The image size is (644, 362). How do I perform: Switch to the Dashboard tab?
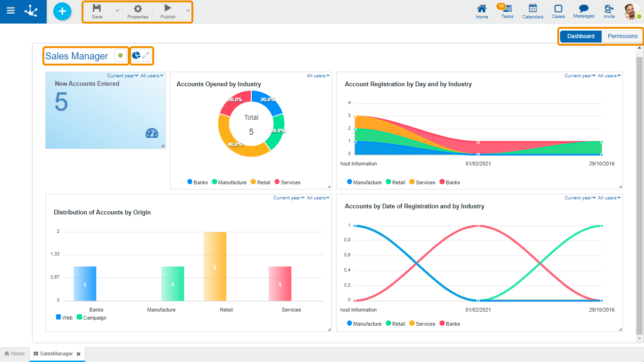click(581, 36)
